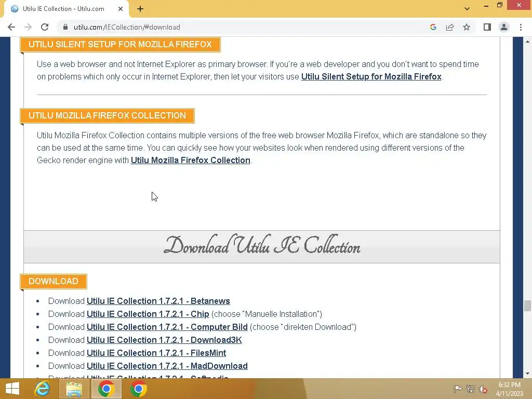532x399 pixels.
Task: Open Utilu Silent Setup for Mozilla Firefox link
Action: click(x=371, y=77)
